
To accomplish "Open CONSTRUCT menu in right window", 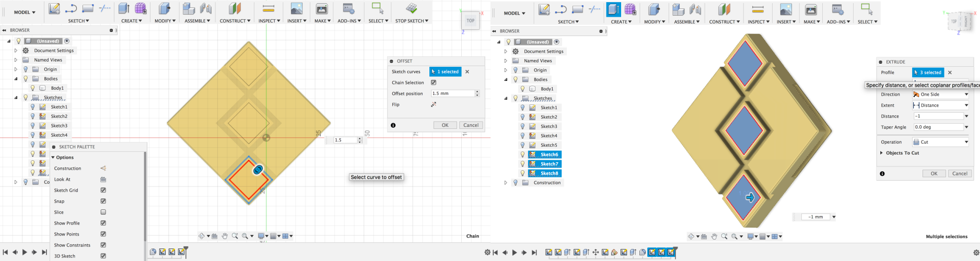I will click(x=725, y=22).
